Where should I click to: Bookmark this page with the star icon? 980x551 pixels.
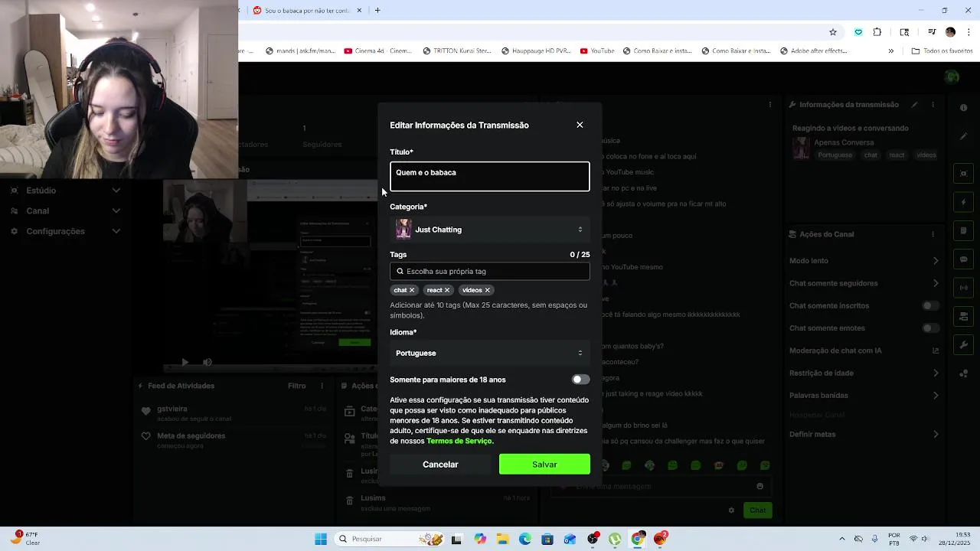coord(833,32)
